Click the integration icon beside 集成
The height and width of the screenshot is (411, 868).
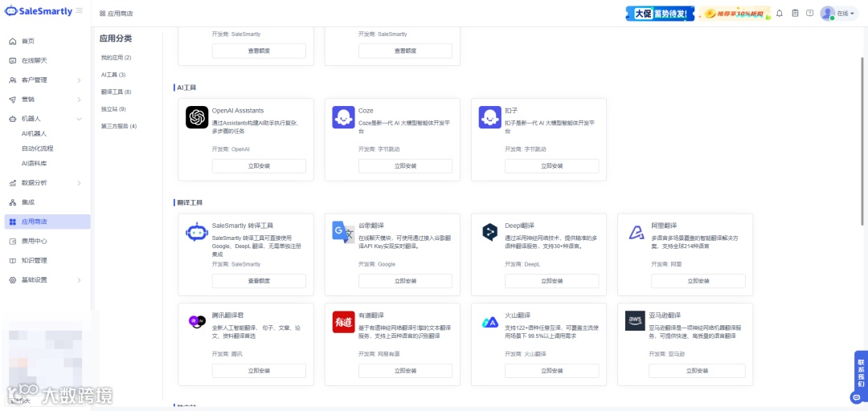pos(13,202)
